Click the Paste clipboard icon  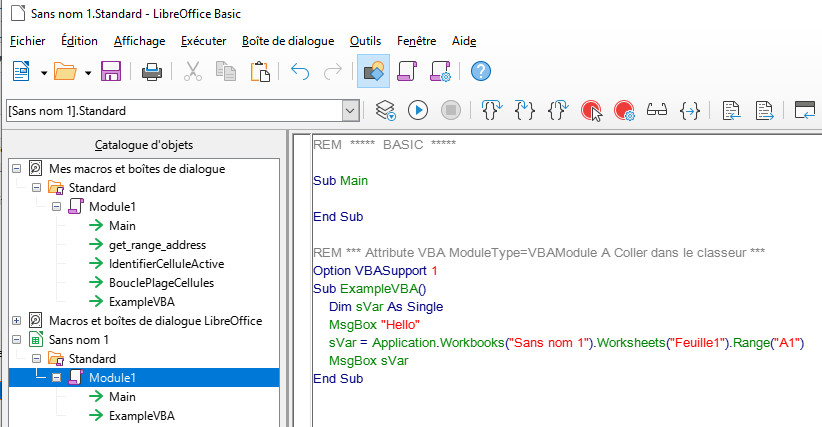click(x=260, y=71)
